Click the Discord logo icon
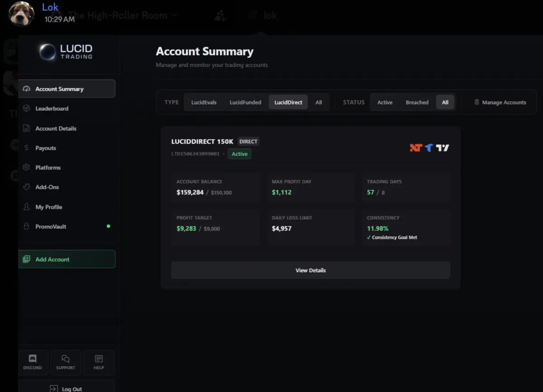 point(33,359)
